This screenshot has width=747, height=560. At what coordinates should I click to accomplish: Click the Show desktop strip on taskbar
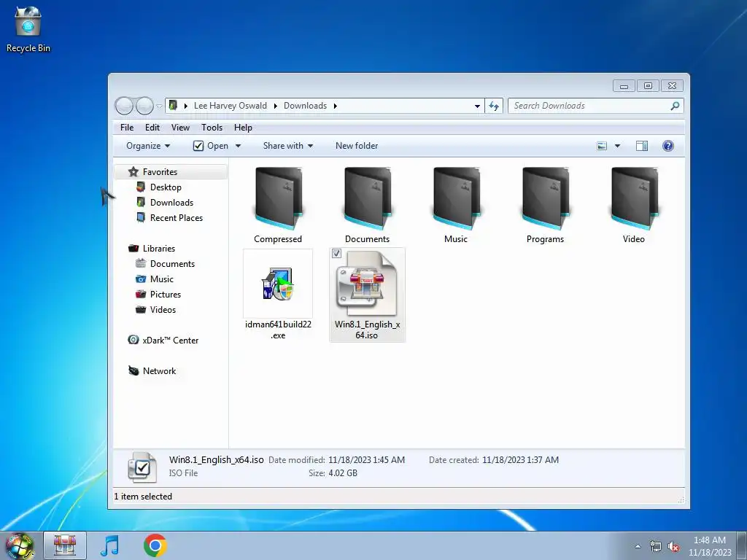742,546
